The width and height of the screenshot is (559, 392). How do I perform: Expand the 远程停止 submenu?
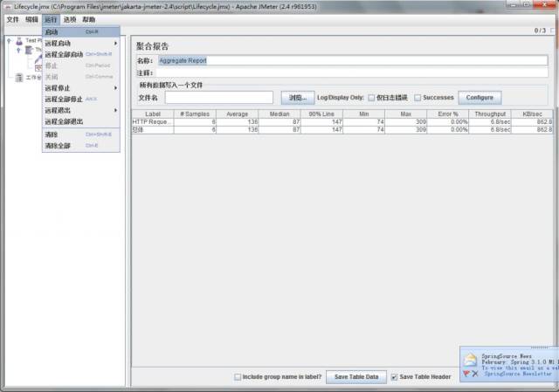tap(81, 88)
